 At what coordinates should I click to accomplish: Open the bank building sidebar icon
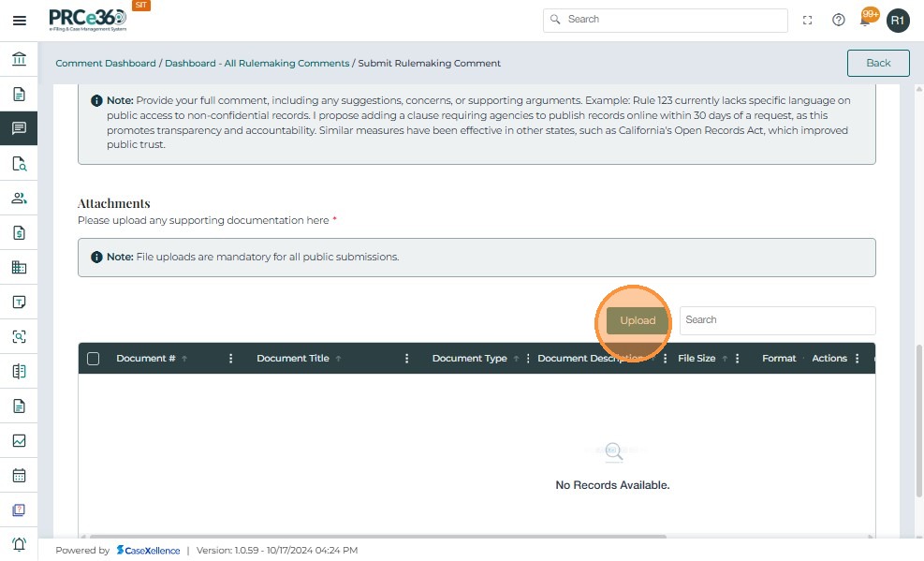click(19, 59)
